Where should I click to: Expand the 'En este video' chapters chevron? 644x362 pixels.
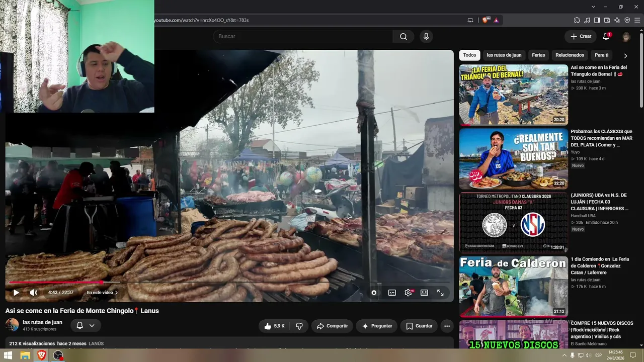point(116,293)
